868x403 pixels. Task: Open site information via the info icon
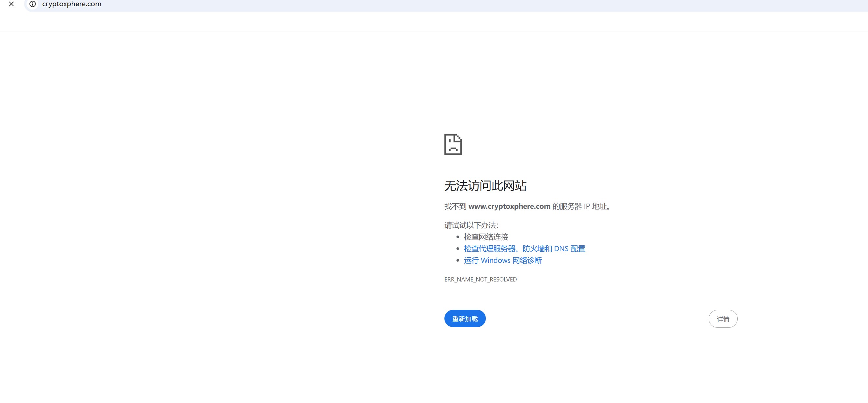click(x=33, y=4)
